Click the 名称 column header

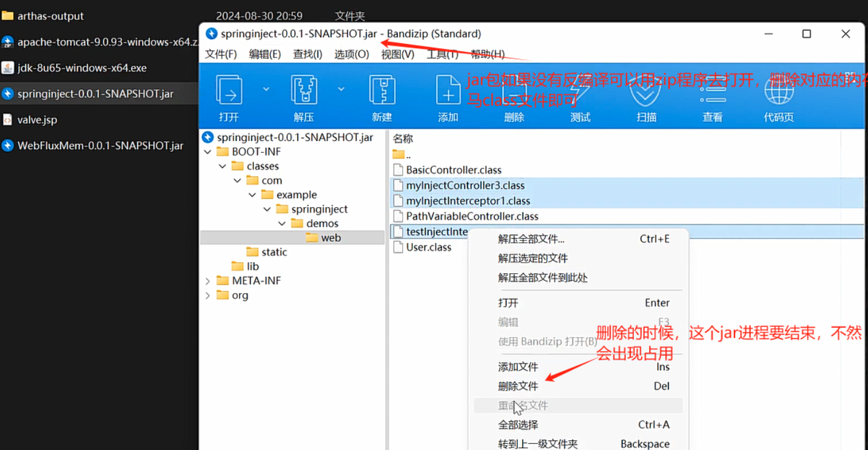tap(403, 138)
